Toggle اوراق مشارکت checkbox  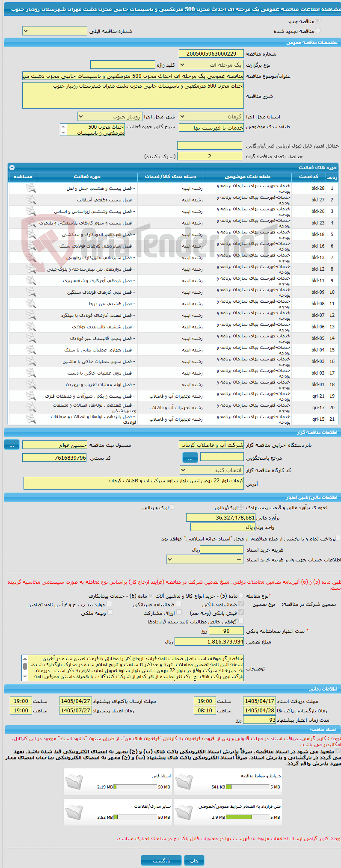178,613
